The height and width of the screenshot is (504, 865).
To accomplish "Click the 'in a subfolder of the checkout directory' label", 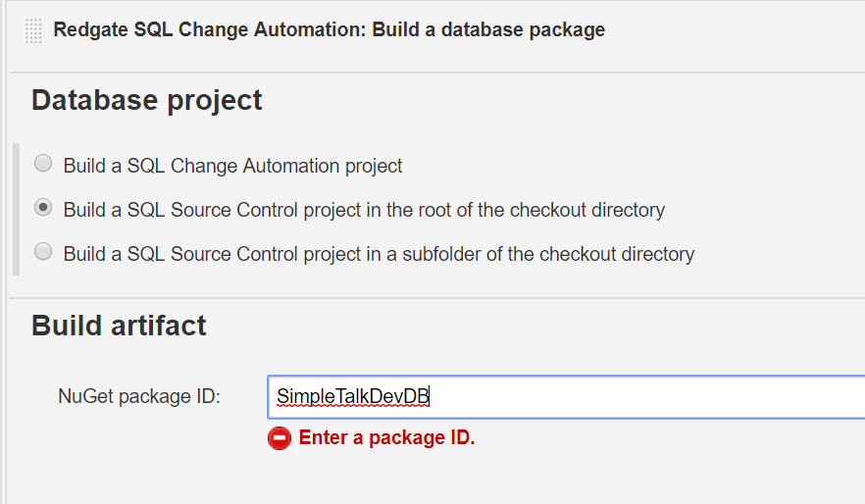I will click(x=380, y=254).
